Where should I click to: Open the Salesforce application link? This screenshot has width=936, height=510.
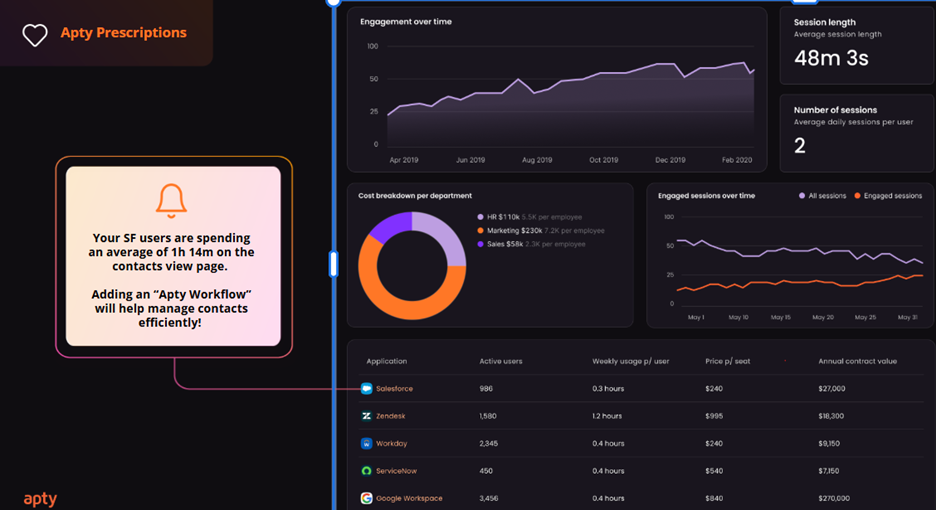(x=394, y=389)
